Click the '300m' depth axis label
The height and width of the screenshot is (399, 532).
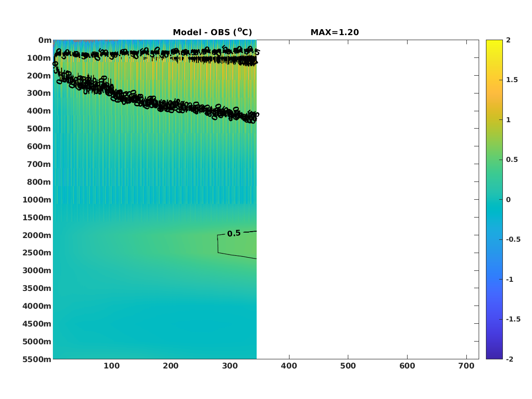(39, 93)
